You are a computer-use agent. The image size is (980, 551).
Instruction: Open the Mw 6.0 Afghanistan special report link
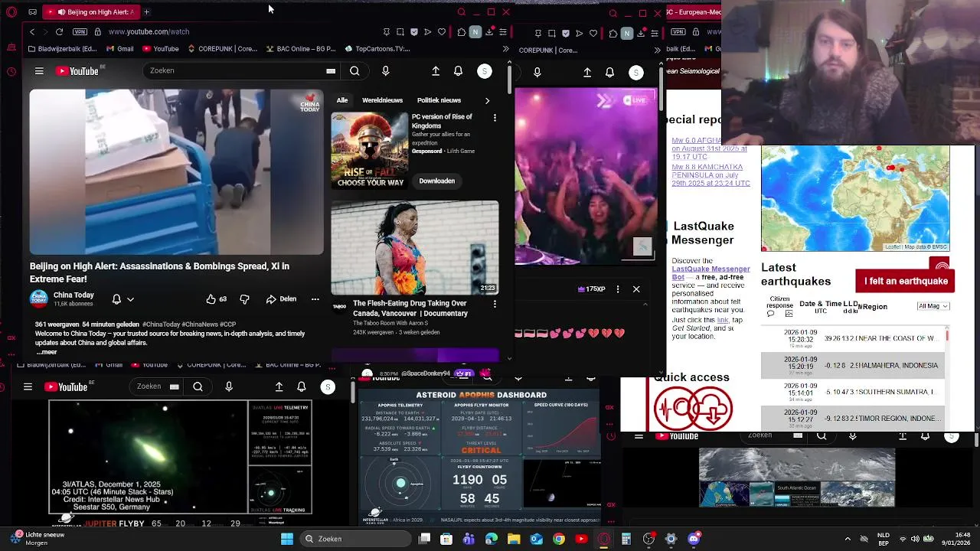pyautogui.click(x=709, y=148)
